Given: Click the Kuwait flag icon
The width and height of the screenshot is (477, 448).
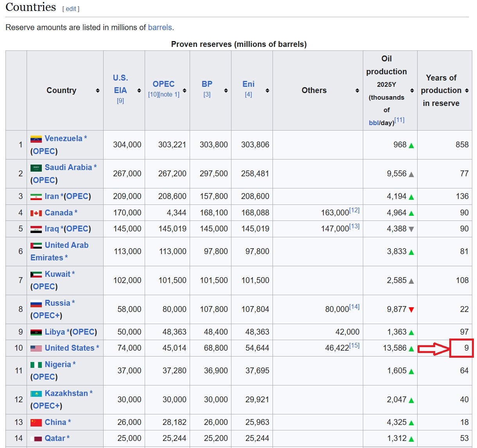Looking at the screenshot, I should click(x=36, y=274).
